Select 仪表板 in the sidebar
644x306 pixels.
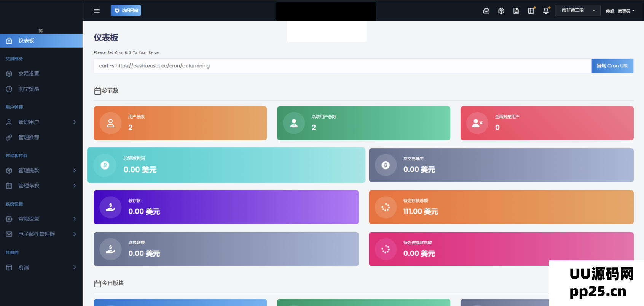point(41,41)
